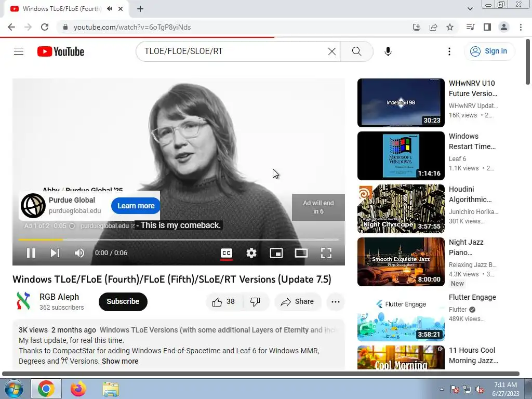
Task: Clear the search box with the X
Action: (332, 51)
